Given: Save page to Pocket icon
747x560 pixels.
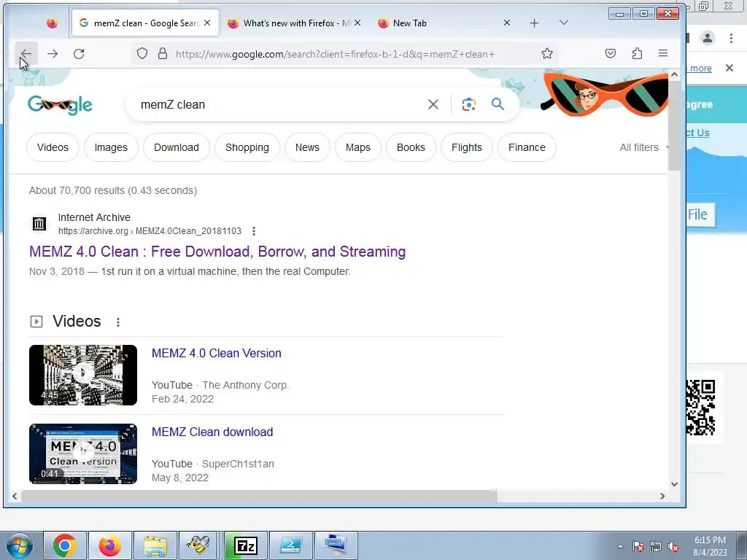Looking at the screenshot, I should pos(611,53).
